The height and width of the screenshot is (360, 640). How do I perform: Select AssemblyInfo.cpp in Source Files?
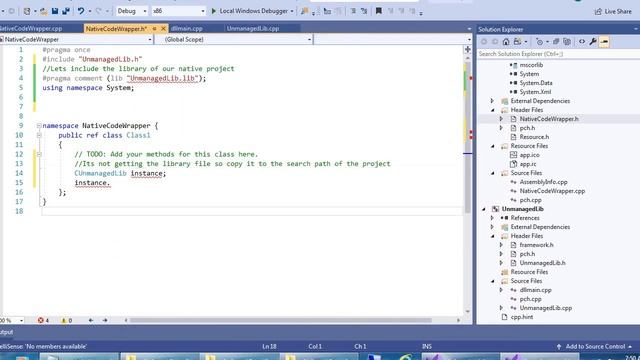pos(543,182)
